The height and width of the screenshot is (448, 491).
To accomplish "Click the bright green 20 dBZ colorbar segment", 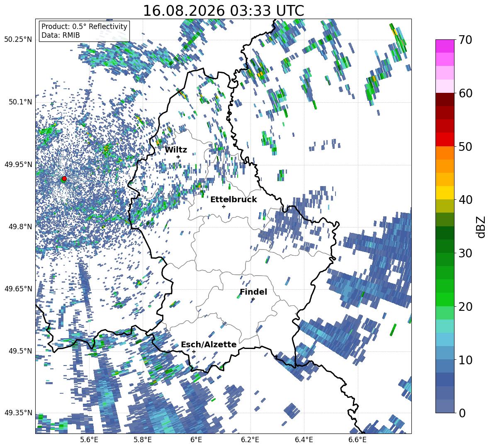I will point(445,299).
